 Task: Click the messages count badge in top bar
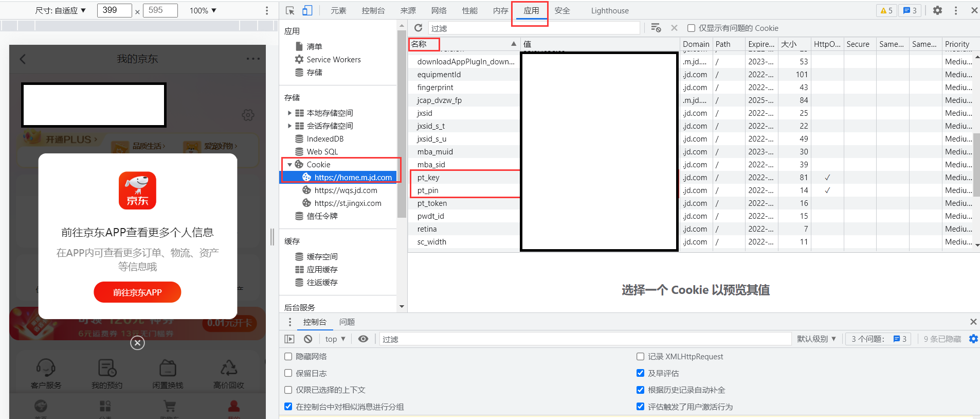pyautogui.click(x=910, y=10)
